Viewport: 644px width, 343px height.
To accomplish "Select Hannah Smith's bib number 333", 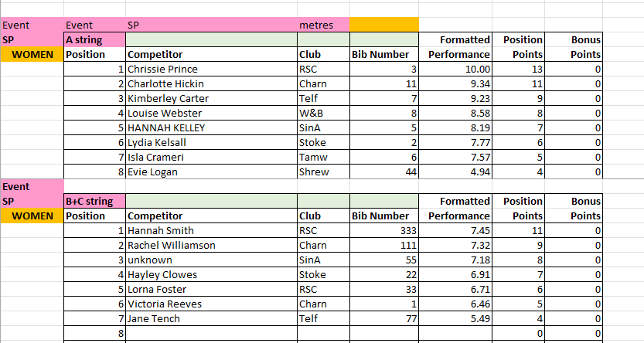I will click(383, 231).
